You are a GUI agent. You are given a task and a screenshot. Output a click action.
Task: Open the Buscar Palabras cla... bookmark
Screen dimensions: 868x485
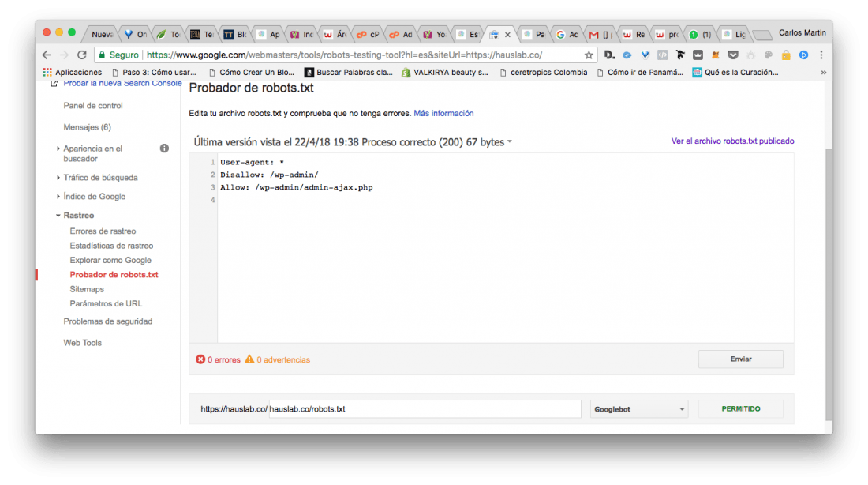click(x=349, y=72)
